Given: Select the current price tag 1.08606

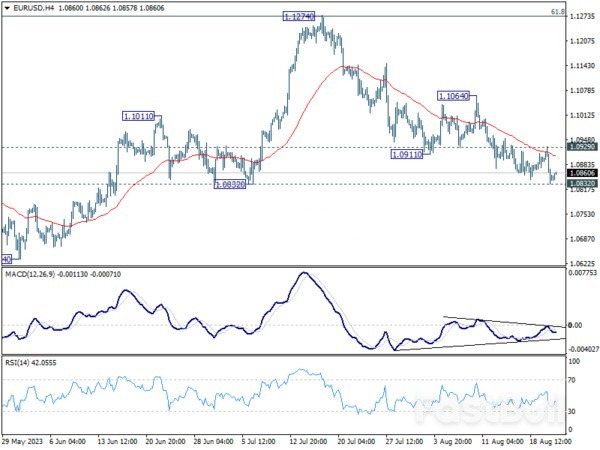Looking at the screenshot, I should tap(582, 173).
